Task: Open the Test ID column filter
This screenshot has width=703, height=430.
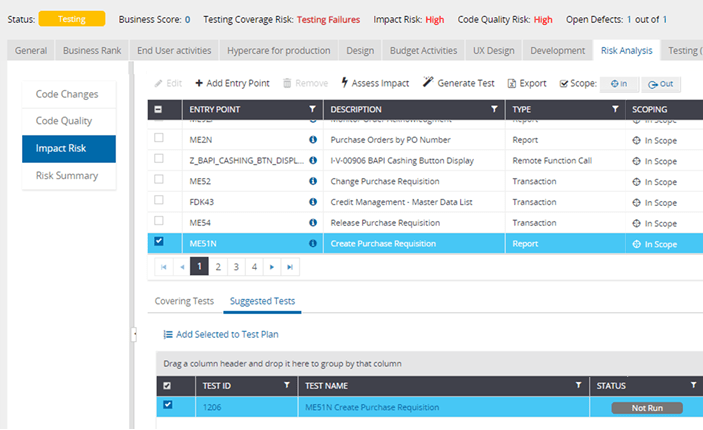Action: pos(287,385)
